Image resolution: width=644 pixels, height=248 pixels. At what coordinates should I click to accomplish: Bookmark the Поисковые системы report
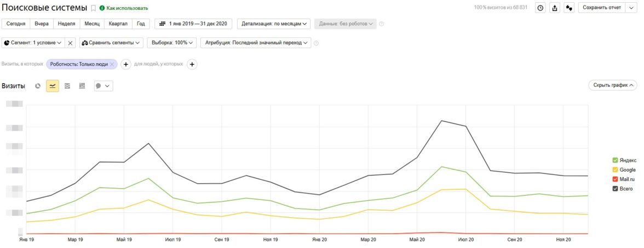pyautogui.click(x=93, y=8)
